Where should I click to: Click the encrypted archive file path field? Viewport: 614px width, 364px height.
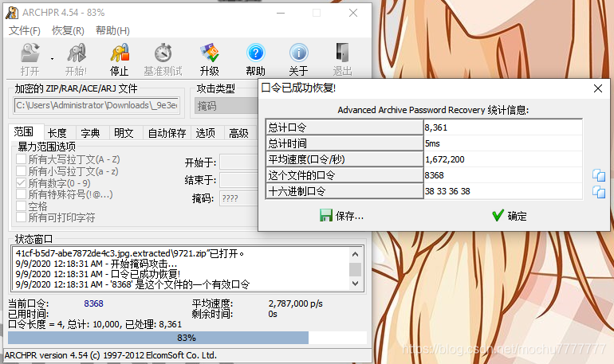pos(96,106)
